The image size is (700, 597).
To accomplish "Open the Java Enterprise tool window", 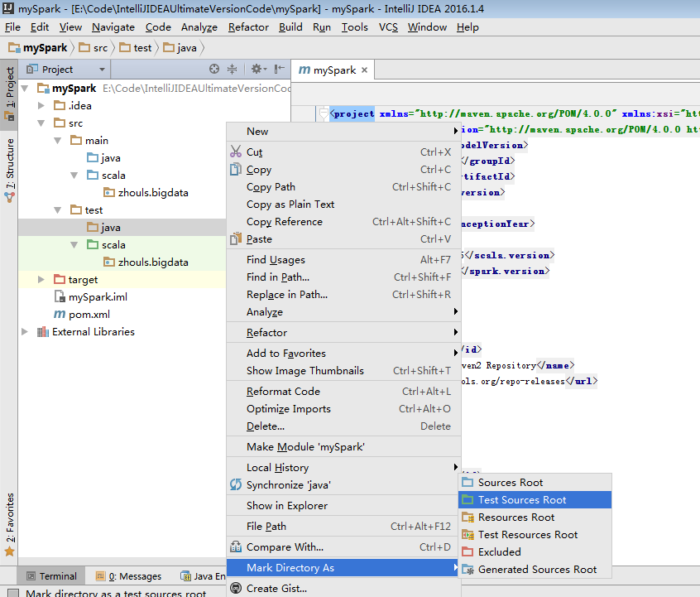I will pos(203,576).
